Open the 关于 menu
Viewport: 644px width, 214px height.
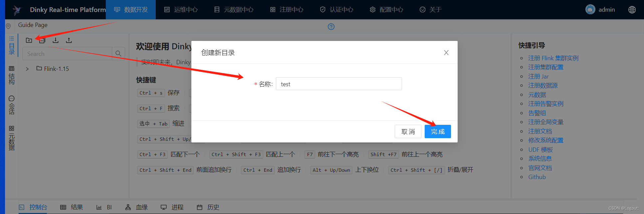click(x=430, y=10)
